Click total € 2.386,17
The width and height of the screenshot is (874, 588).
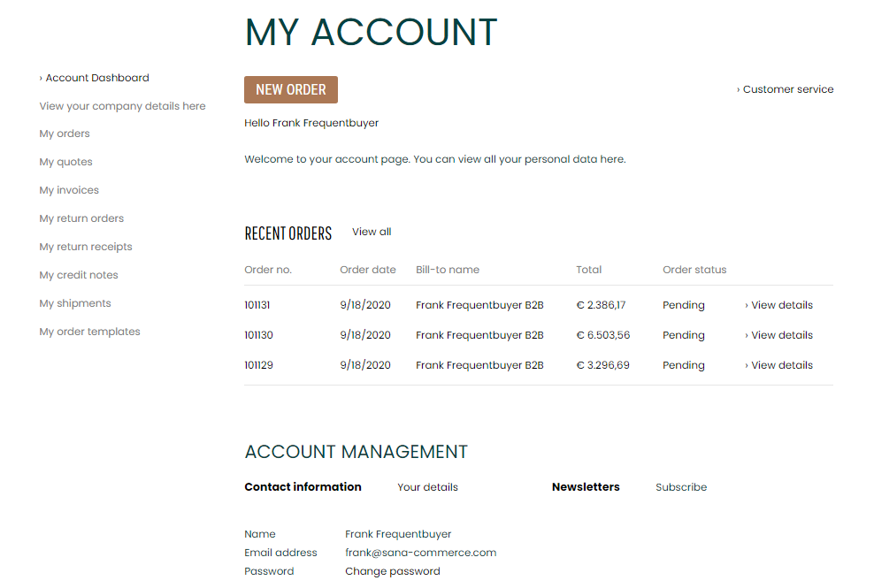pos(601,305)
